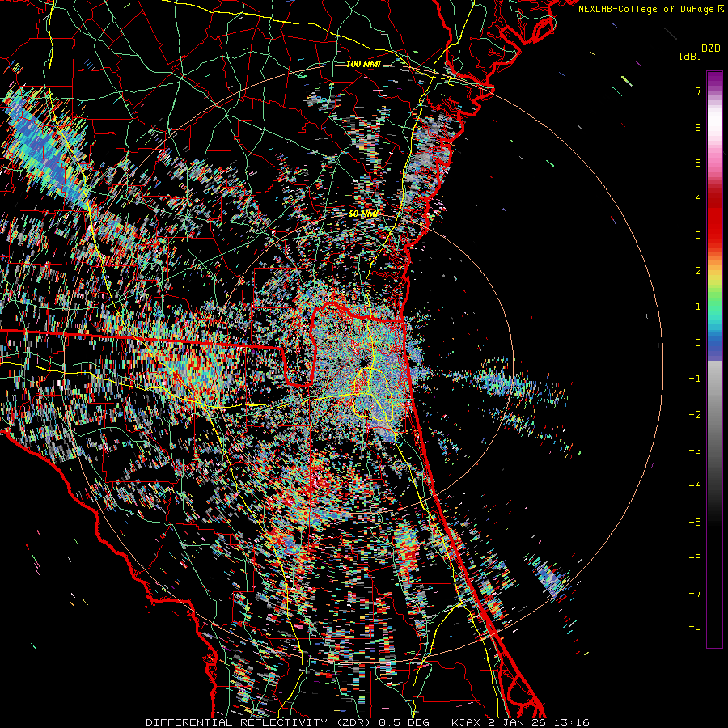
Task: Click the scale value 4
Action: 698,199
